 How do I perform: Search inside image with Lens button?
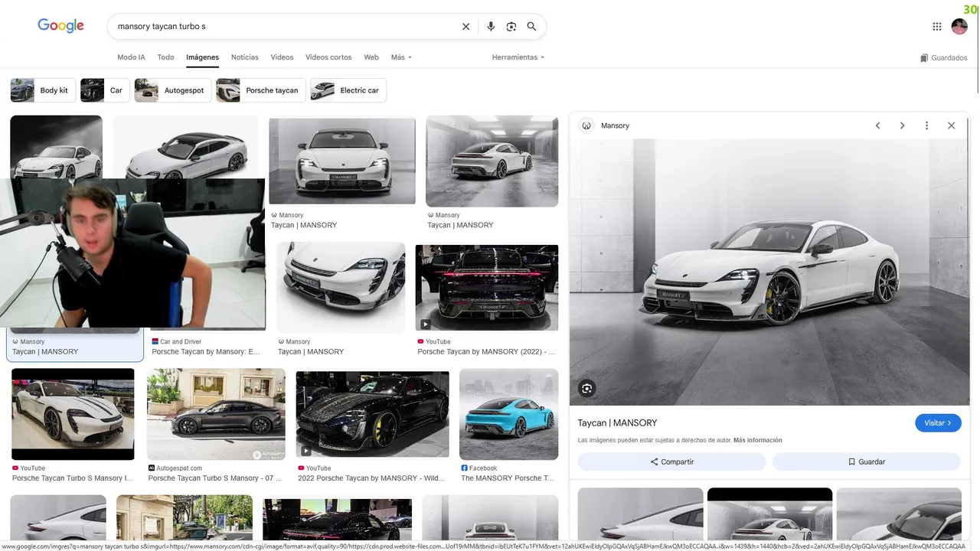pos(587,388)
